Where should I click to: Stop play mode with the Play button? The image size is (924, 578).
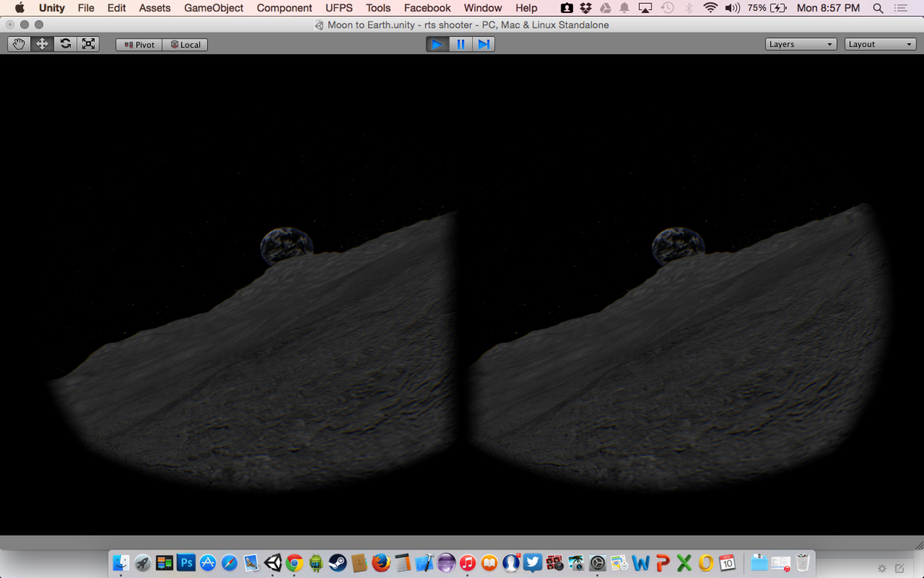pos(437,44)
